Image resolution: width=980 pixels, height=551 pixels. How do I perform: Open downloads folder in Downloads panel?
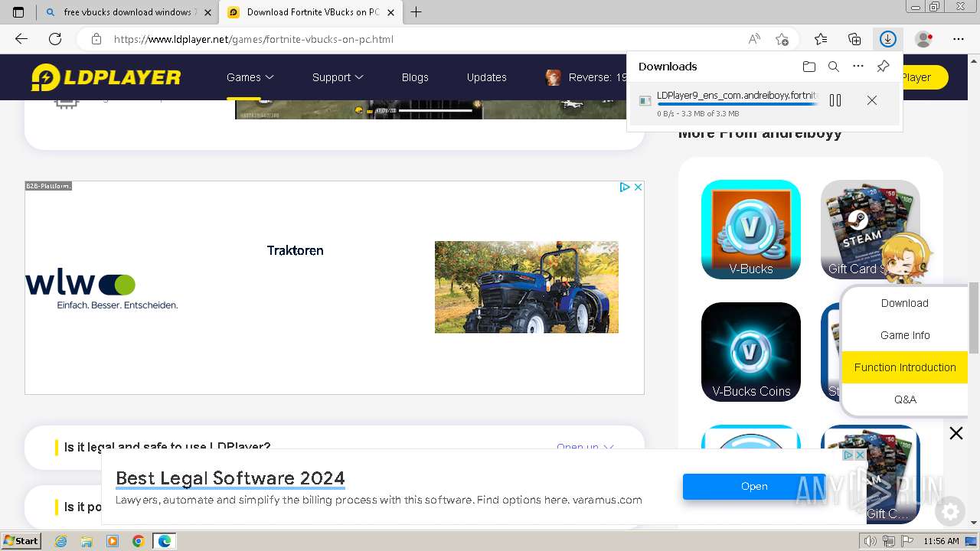pyautogui.click(x=809, y=67)
